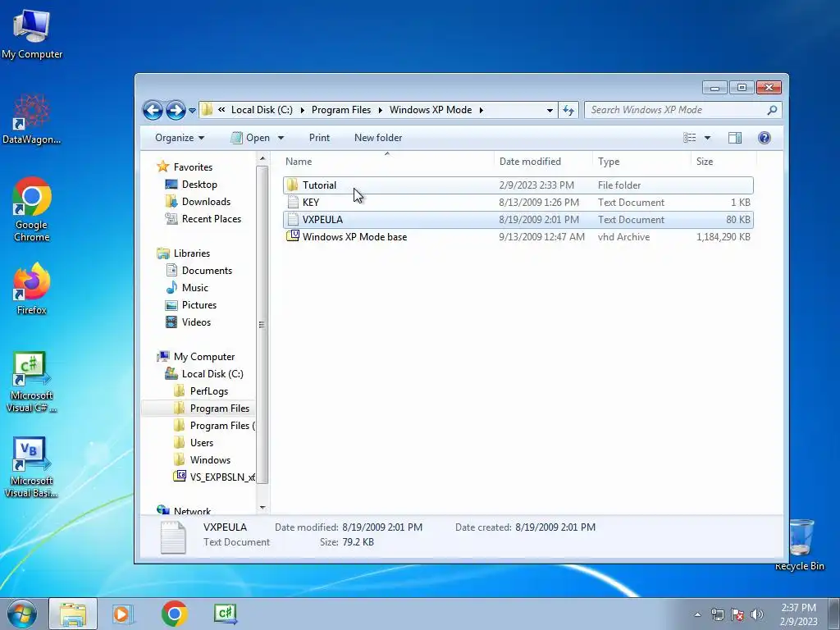The height and width of the screenshot is (630, 840).
Task: Click navigation pane scrollbar up arrow
Action: [x=262, y=158]
